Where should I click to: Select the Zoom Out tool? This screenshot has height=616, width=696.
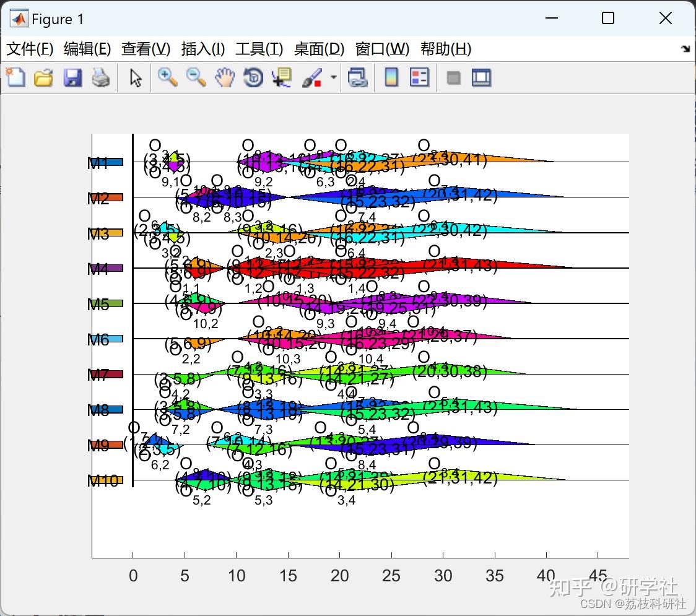196,77
